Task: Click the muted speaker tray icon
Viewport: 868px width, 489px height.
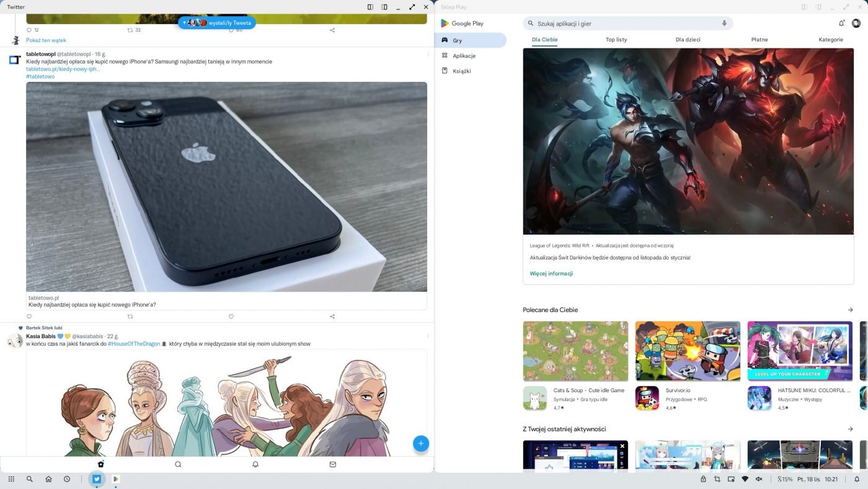Action: click(759, 479)
